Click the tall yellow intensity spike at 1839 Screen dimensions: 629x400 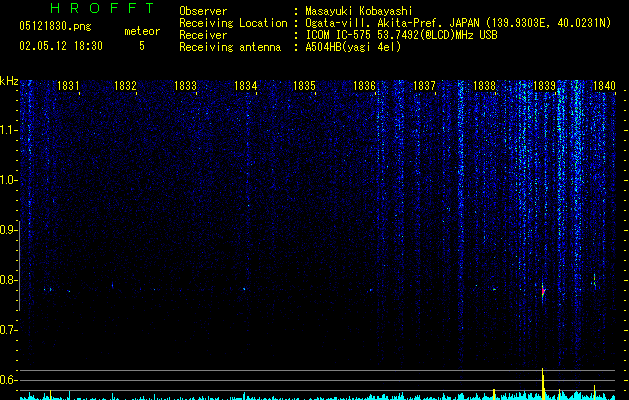[x=543, y=384]
